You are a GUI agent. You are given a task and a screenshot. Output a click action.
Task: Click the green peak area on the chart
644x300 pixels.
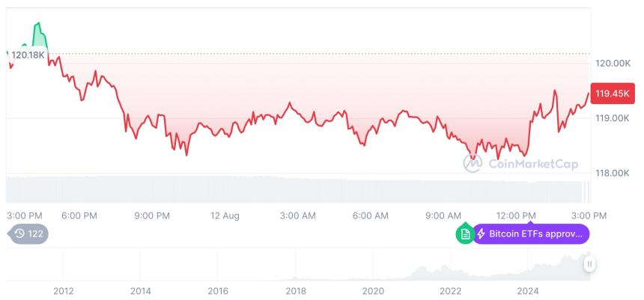tap(38, 36)
